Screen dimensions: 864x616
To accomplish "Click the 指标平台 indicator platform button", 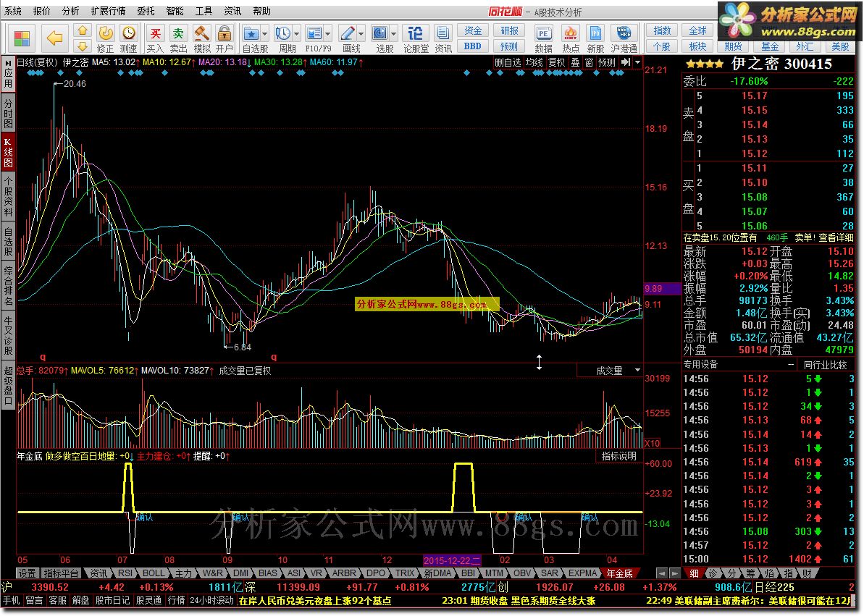I will pos(61,573).
